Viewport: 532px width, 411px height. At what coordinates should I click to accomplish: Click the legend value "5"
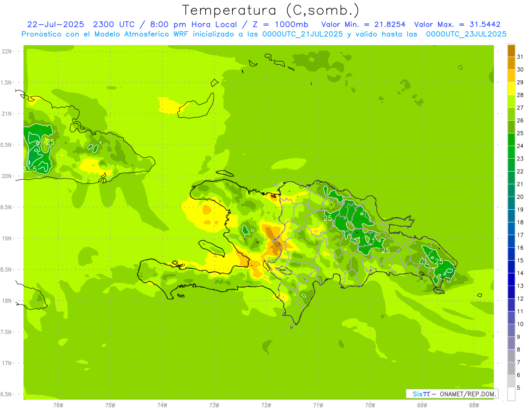[519, 388]
